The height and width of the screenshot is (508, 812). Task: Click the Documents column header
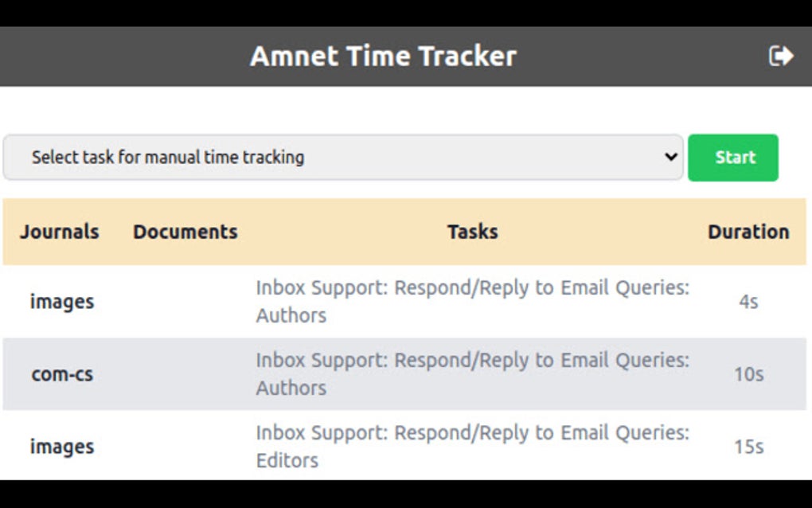coord(184,232)
